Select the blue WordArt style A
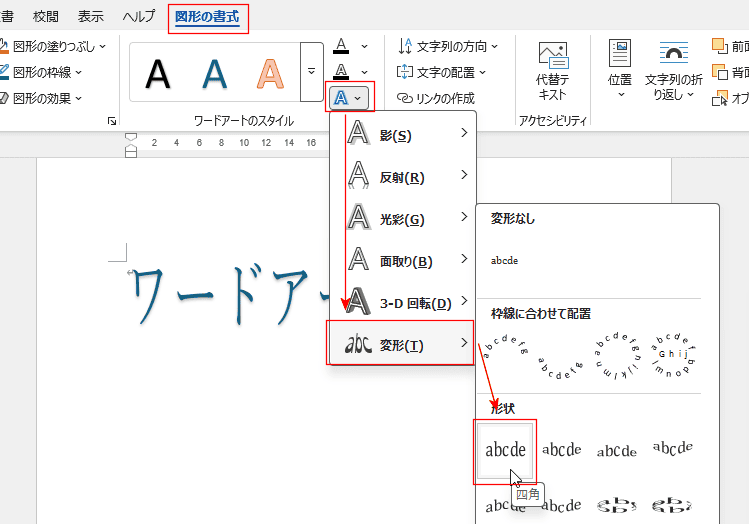Image resolution: width=749 pixels, height=524 pixels. 214,73
